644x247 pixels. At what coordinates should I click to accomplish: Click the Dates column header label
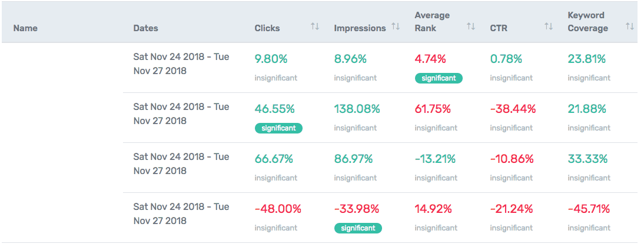point(145,28)
